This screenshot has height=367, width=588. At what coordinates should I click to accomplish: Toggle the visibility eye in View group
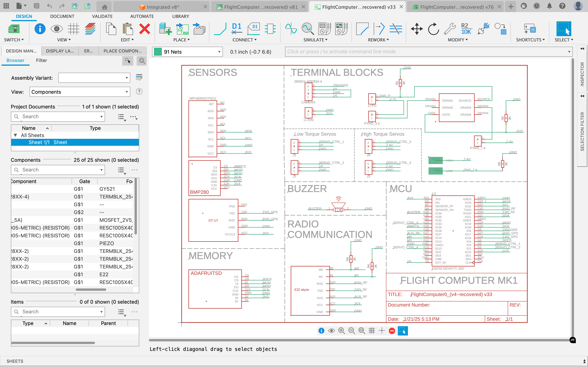click(x=57, y=29)
